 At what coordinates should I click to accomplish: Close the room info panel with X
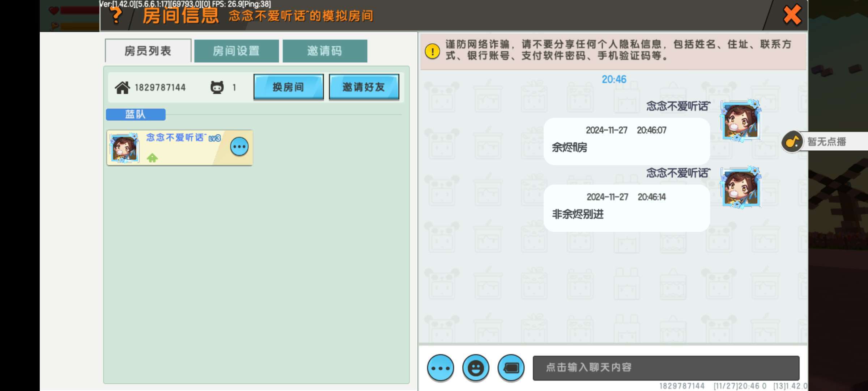pos(791,15)
